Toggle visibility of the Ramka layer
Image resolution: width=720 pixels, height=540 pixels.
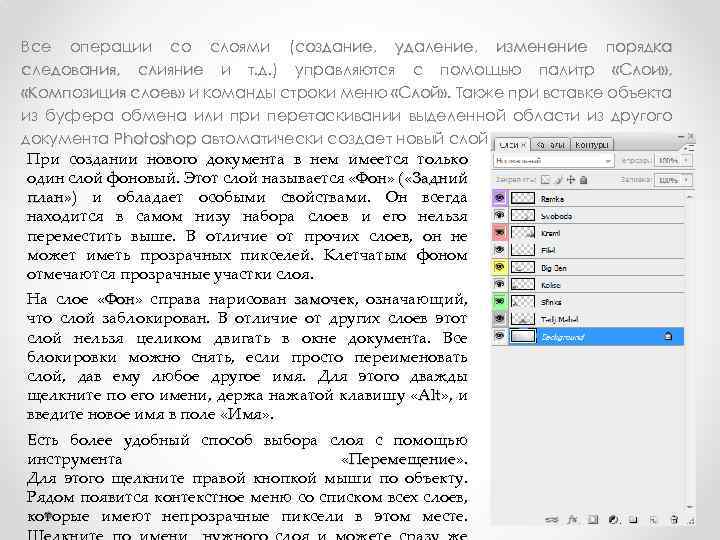[x=500, y=198]
